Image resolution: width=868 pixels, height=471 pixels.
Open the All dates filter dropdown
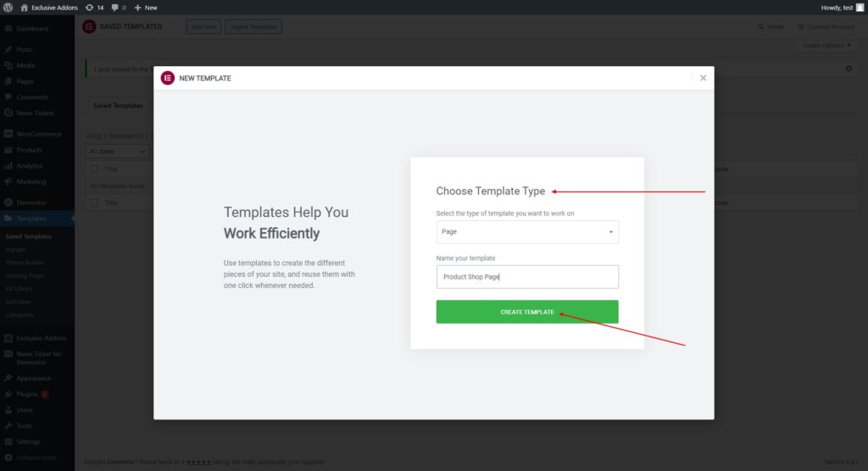tap(116, 152)
